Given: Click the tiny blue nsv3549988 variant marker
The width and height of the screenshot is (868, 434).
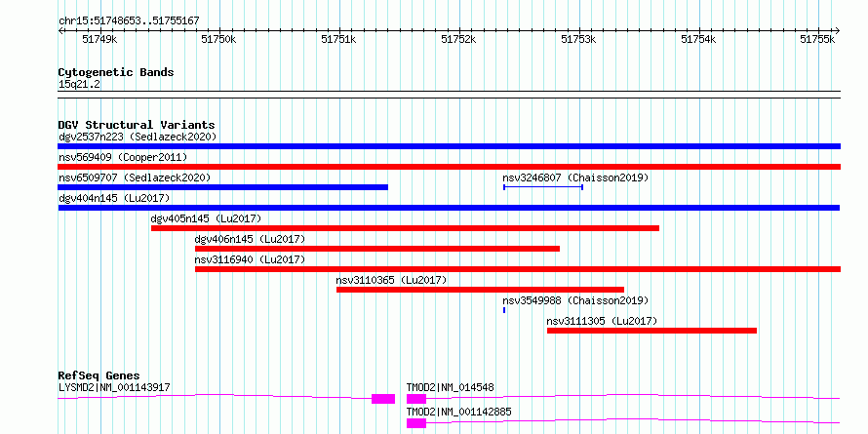Looking at the screenshot, I should (504, 310).
